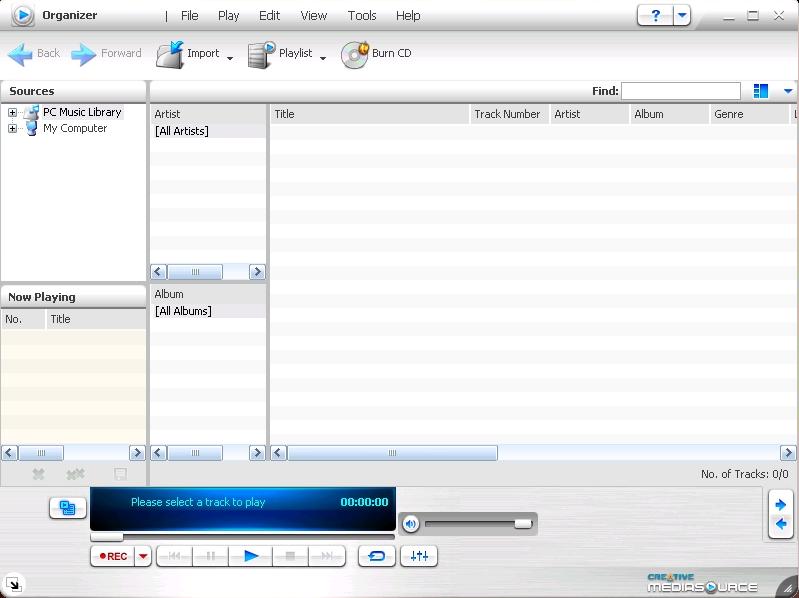Viewport: 799px width, 598px height.
Task: Click the Creative MediaSource logo
Action: point(702,583)
